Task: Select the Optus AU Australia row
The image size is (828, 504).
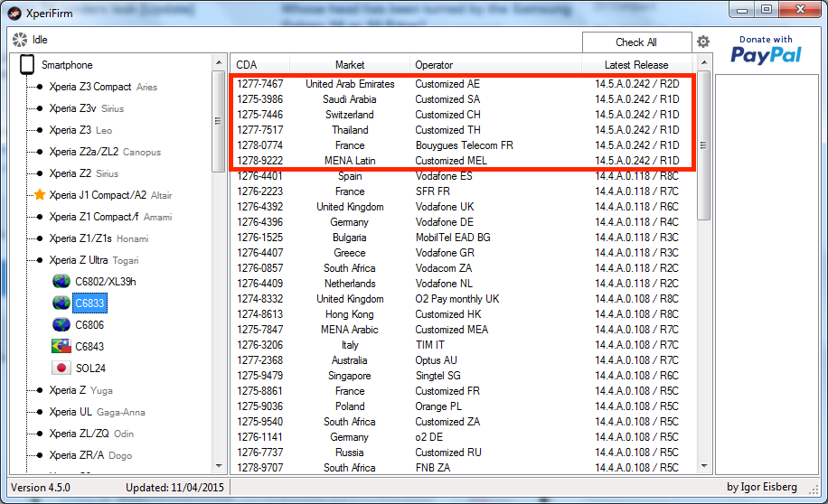Action: (464, 359)
